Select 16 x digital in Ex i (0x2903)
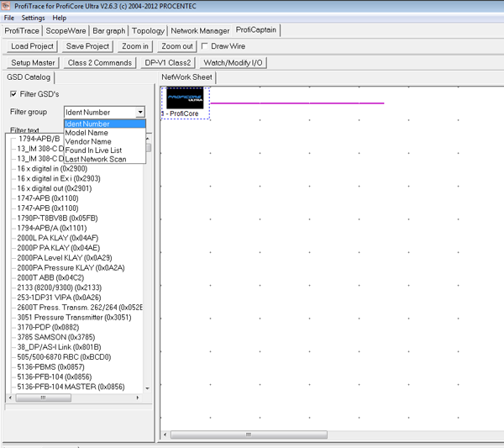Viewport: 504px width, 448px height. 59,178
